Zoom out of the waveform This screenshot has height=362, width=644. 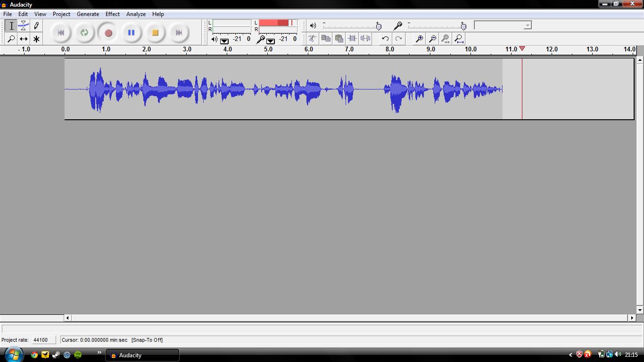pos(432,39)
